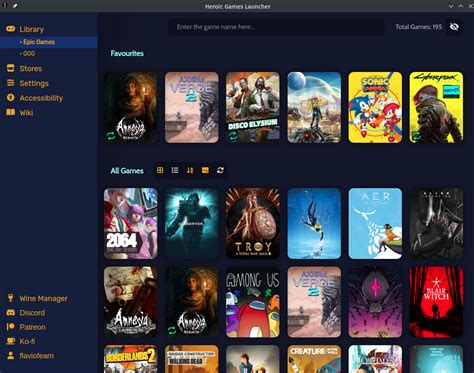Click the Stores shop icon

click(x=11, y=68)
